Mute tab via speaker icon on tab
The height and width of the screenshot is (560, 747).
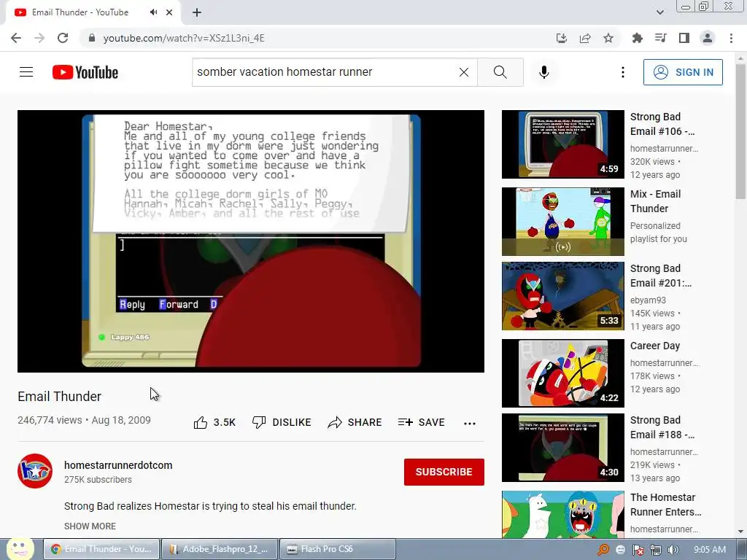click(153, 12)
